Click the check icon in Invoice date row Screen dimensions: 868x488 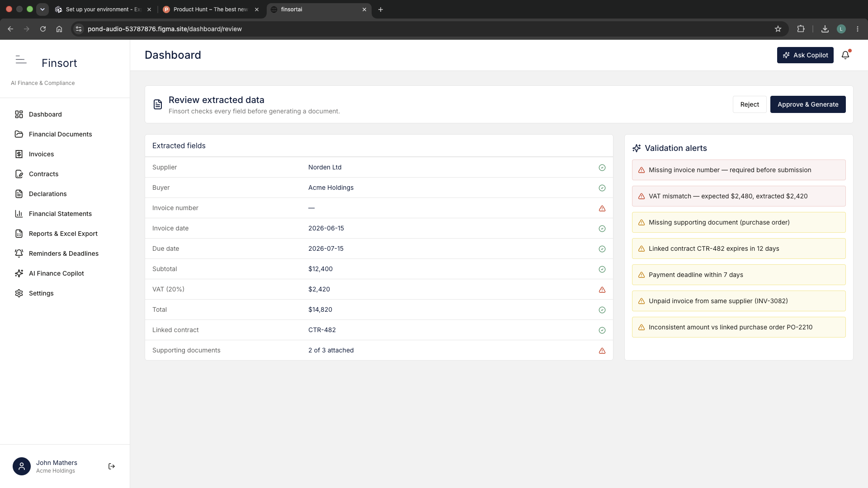pos(602,229)
